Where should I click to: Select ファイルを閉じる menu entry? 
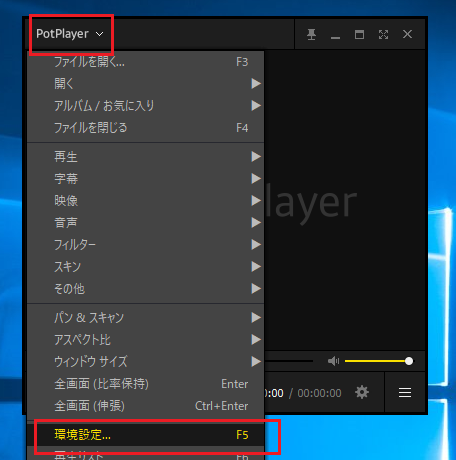[146, 128]
